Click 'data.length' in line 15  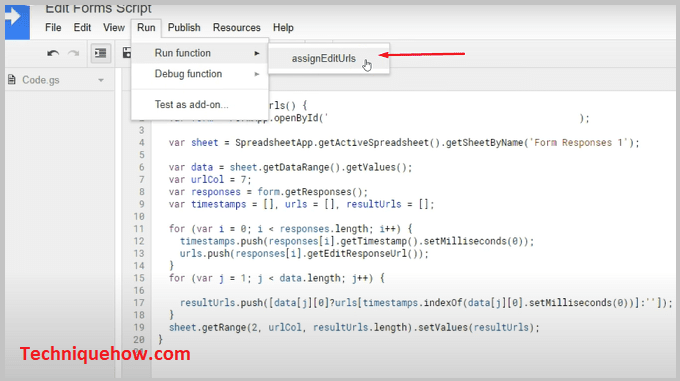tap(310, 278)
